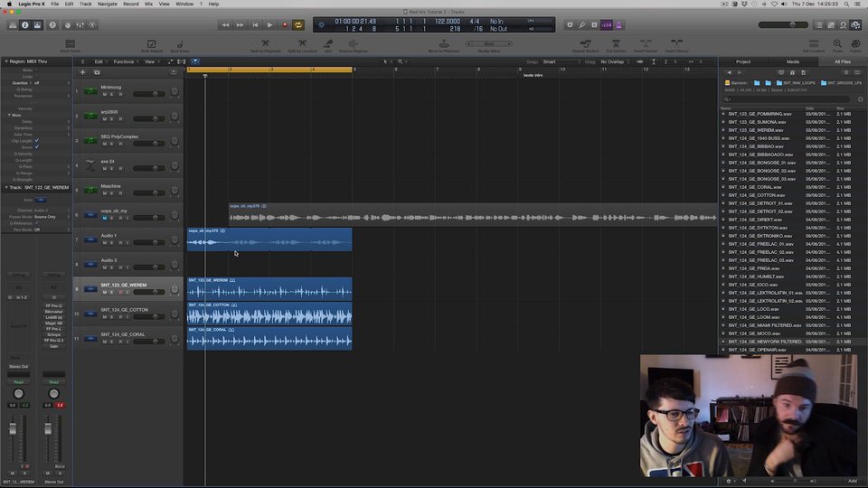This screenshot has width=868, height=488.
Task: Open the Mix menu
Action: tap(149, 4)
